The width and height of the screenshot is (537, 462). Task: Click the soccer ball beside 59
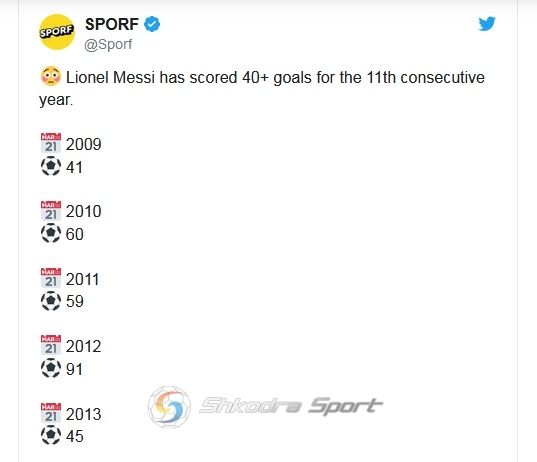(x=51, y=300)
